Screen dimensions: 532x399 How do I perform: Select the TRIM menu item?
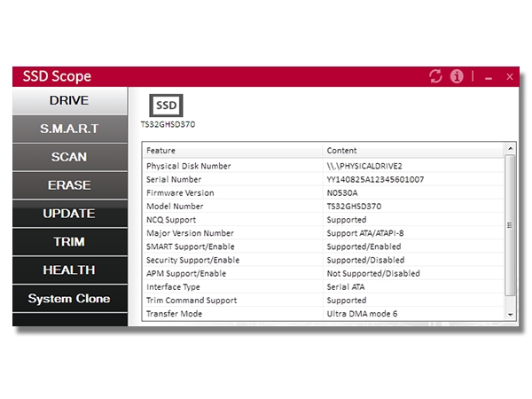click(68, 242)
